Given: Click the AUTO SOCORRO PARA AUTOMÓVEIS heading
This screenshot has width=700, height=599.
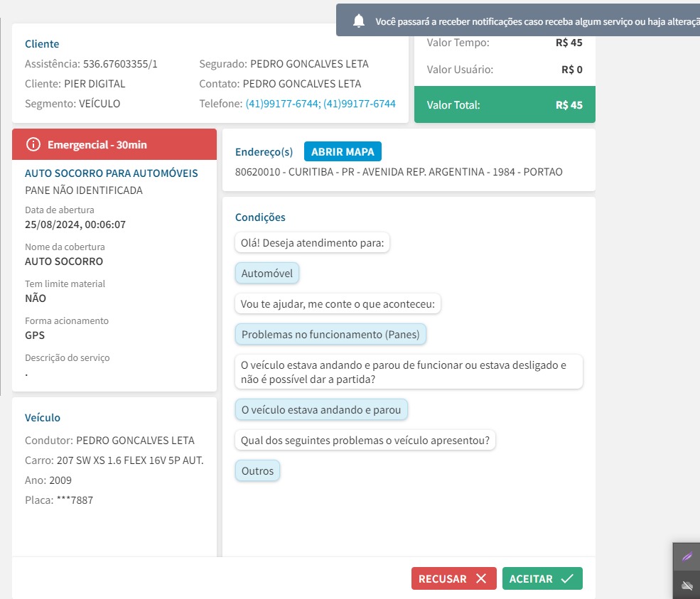Looking at the screenshot, I should 112,173.
